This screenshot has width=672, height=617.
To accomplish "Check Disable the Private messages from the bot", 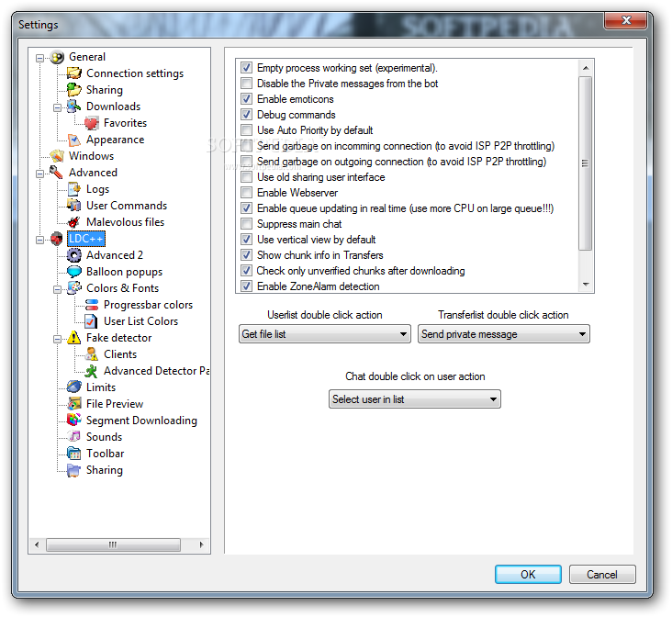I will (x=246, y=84).
